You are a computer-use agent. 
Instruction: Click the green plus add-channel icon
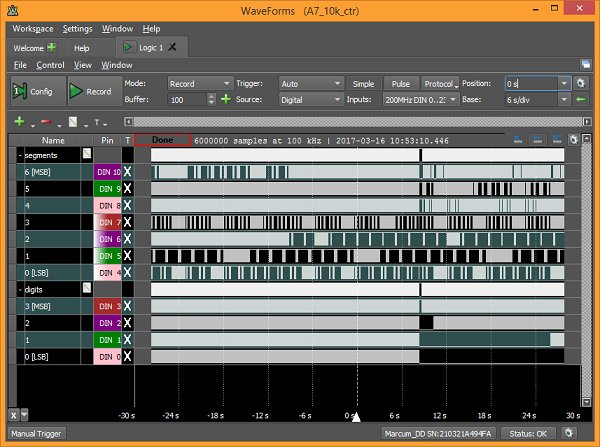point(18,121)
